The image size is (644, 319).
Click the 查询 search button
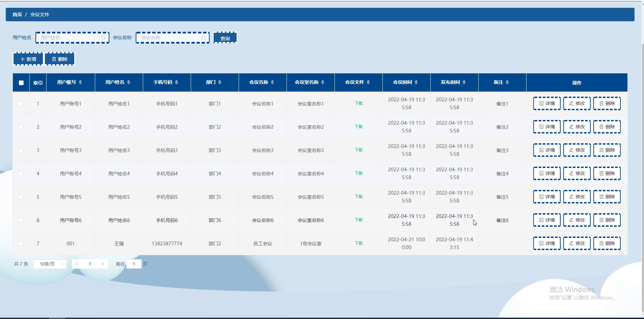pos(225,38)
